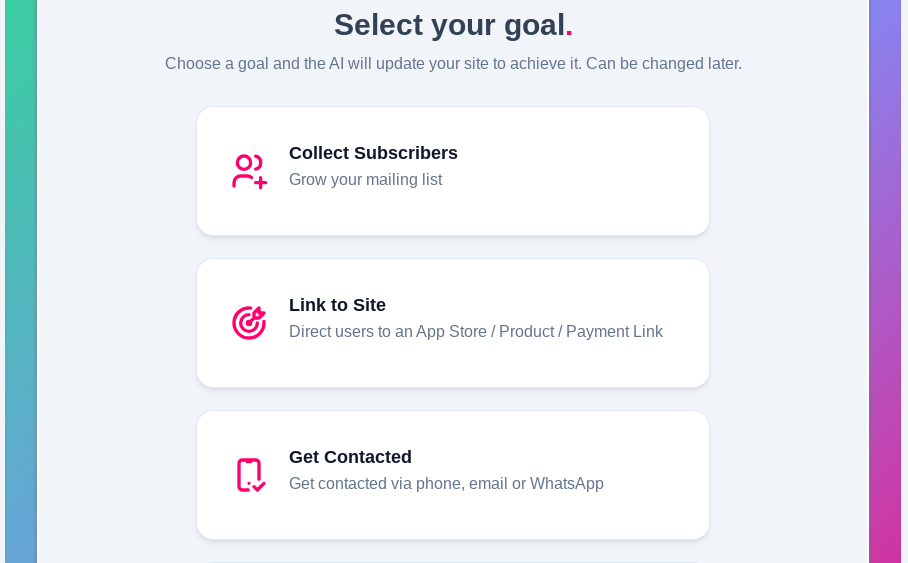Click the Link to Site target icon
This screenshot has width=908, height=563.
click(249, 323)
